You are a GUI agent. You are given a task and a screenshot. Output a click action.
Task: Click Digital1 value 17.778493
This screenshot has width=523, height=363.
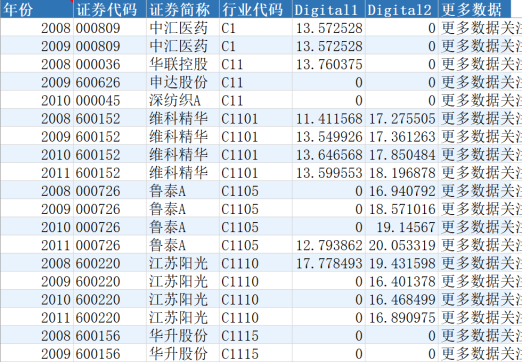click(x=329, y=263)
